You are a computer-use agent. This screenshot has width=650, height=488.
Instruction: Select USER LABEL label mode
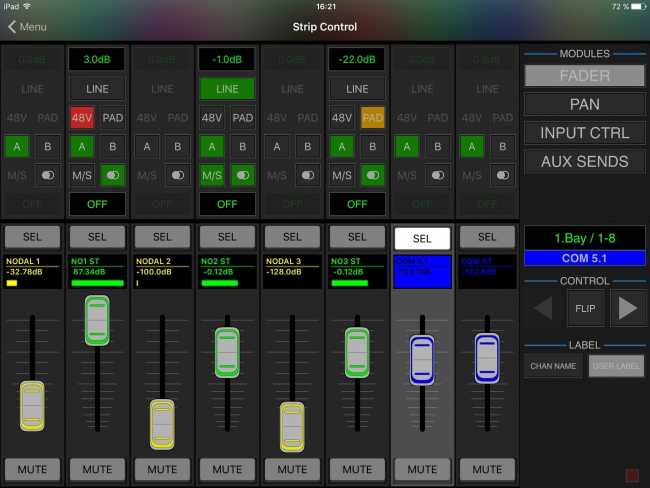[616, 366]
